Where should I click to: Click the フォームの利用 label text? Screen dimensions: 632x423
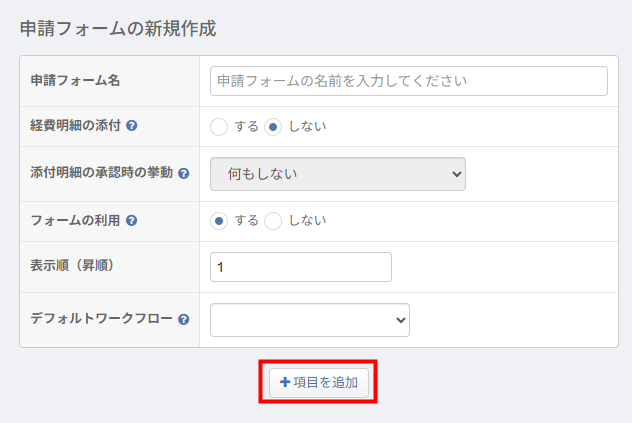point(76,220)
